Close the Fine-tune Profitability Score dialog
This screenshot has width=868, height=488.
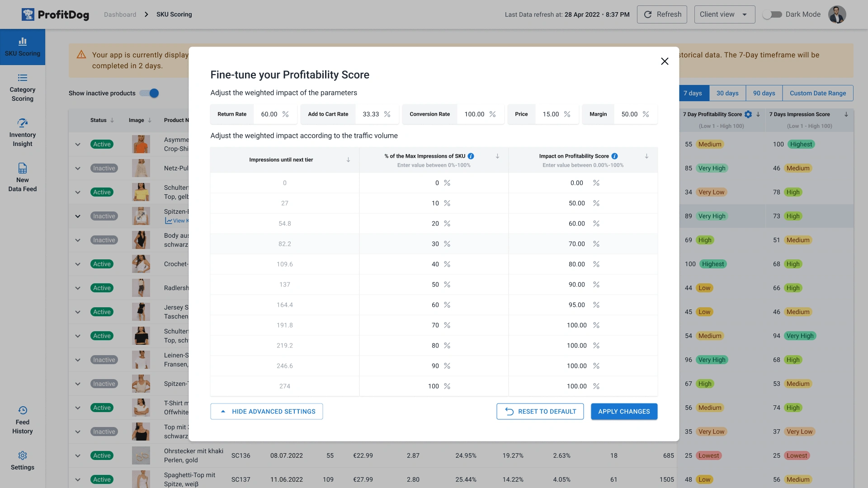pos(664,61)
